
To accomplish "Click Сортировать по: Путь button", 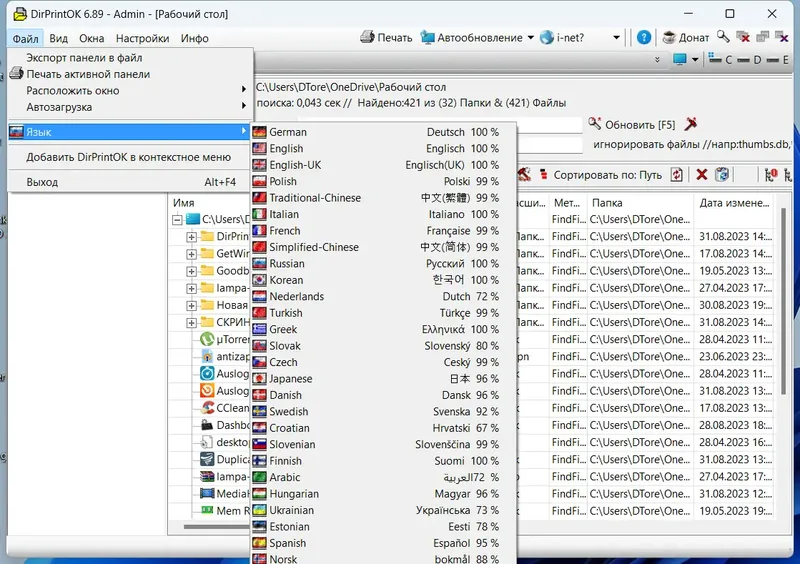I will (x=601, y=175).
